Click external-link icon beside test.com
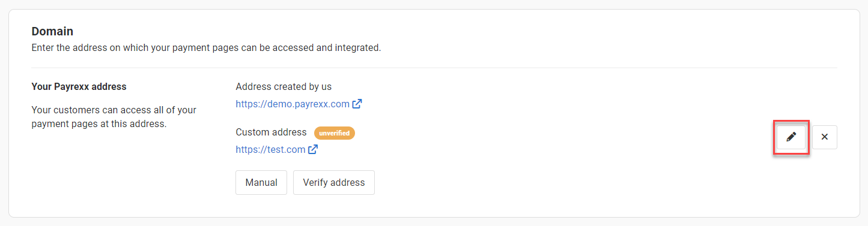 (313, 149)
